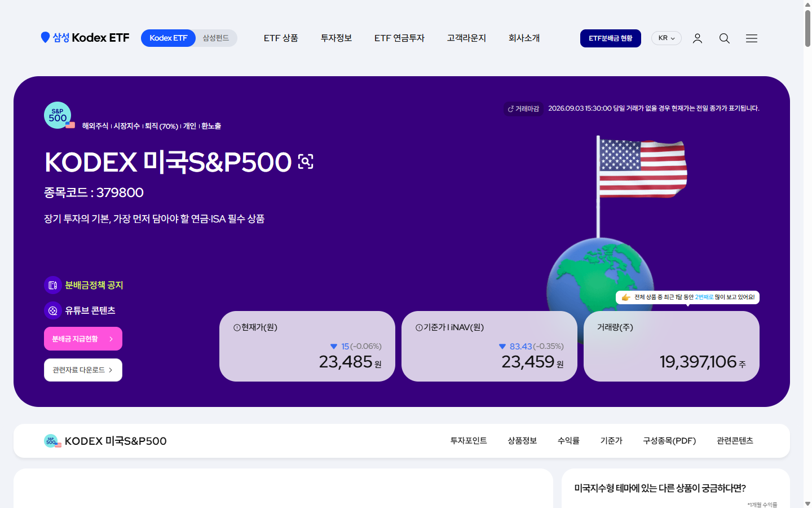
Task: Open the 투자정보 menu
Action: coord(336,38)
